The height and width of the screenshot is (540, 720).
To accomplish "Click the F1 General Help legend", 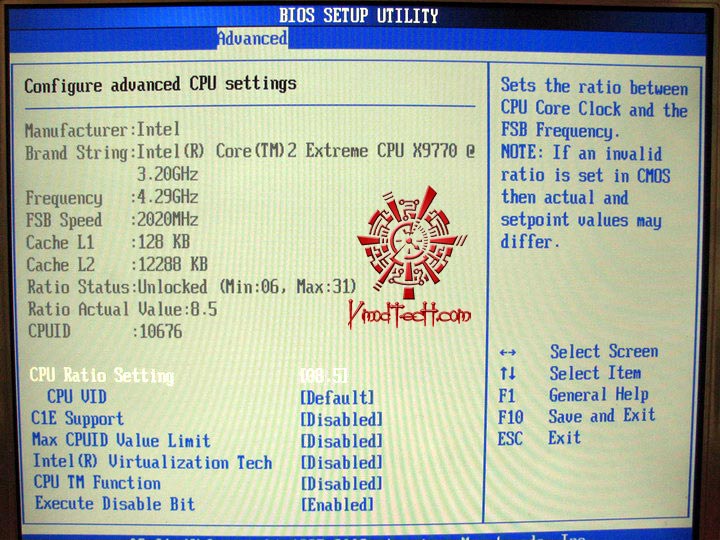I will coord(574,395).
